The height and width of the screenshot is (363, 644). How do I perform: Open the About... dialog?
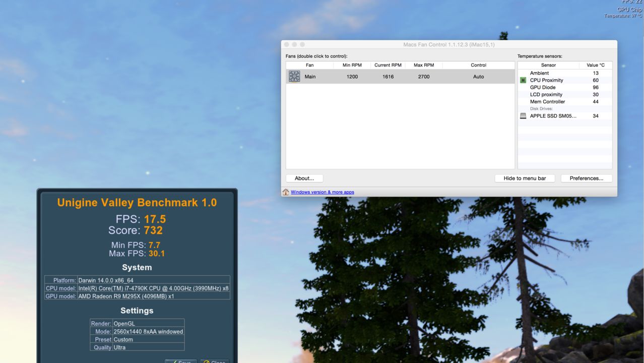pyautogui.click(x=304, y=178)
